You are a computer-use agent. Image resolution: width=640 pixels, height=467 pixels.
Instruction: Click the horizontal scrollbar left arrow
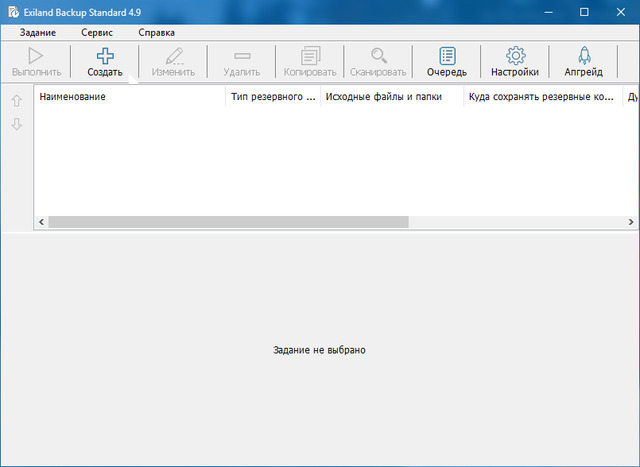click(x=41, y=221)
